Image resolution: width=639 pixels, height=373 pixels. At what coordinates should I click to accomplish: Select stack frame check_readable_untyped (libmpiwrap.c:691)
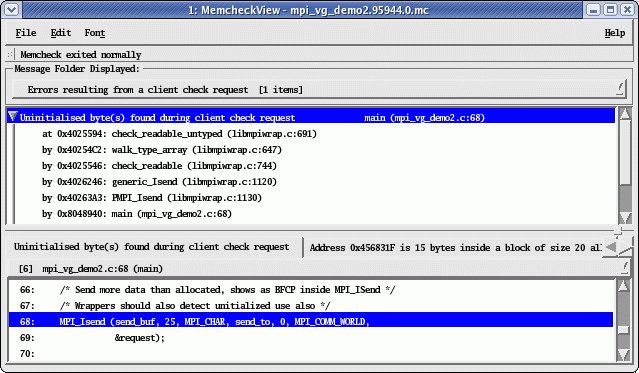click(179, 134)
